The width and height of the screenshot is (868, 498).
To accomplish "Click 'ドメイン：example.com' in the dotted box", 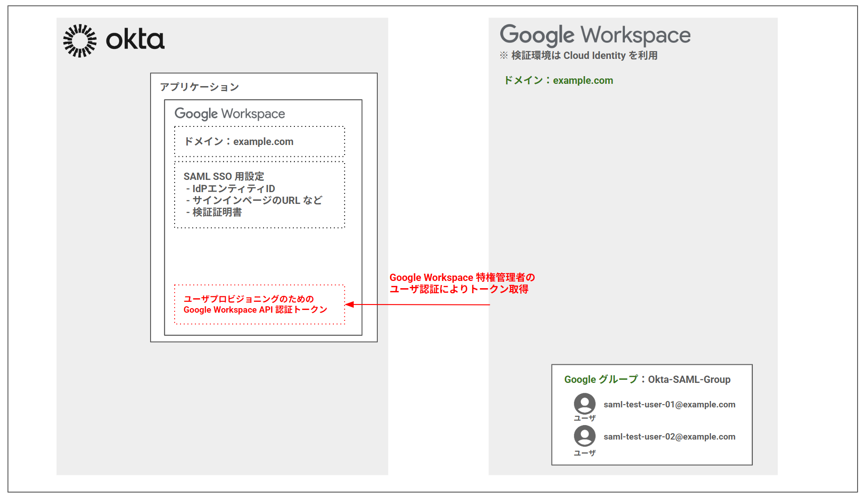I will click(x=239, y=141).
